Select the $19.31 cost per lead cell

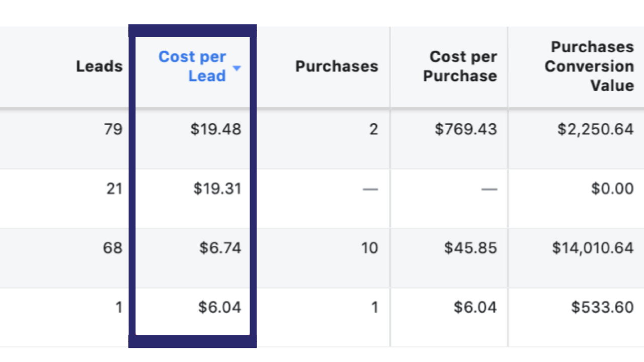217,189
